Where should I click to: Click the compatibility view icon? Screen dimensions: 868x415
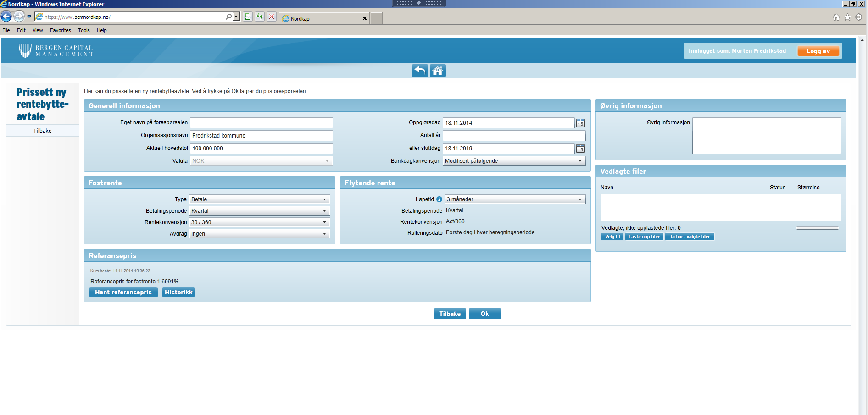coord(248,17)
